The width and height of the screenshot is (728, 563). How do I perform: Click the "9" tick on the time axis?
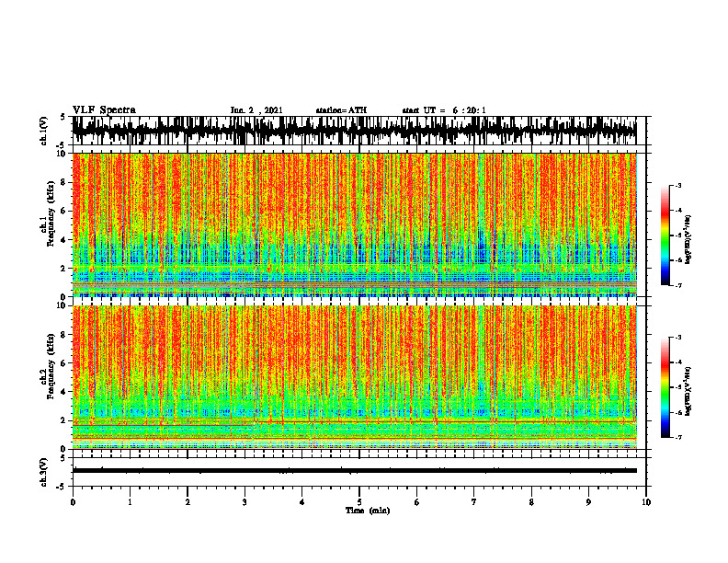(588, 502)
